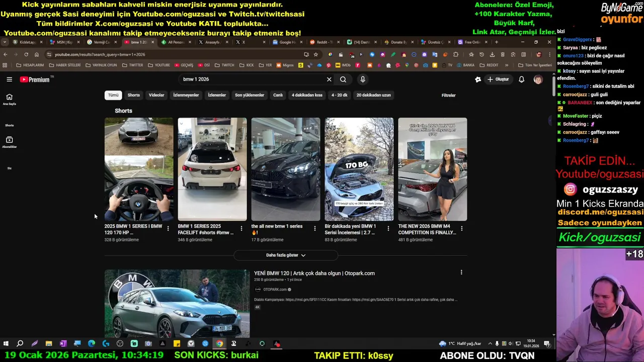Select the İzlenenler filter chip
Screen dimensions: 644x362
(217, 95)
